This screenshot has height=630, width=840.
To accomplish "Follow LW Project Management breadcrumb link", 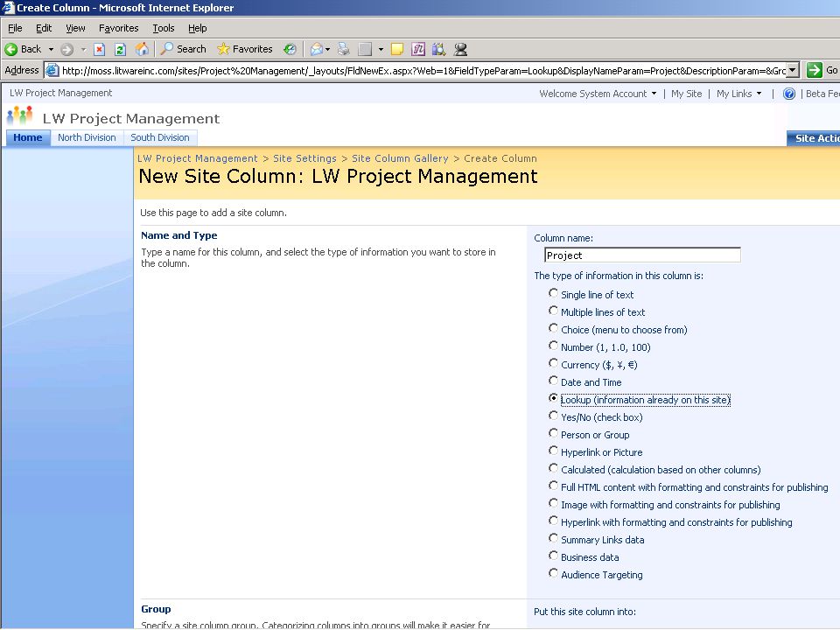I will (x=197, y=158).
